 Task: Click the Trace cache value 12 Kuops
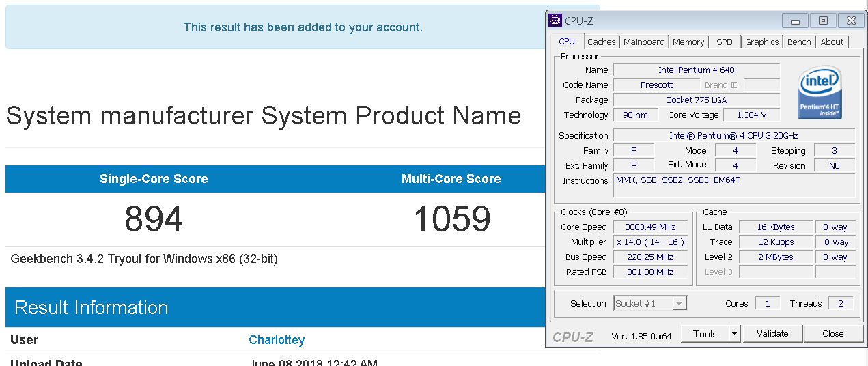[x=776, y=242]
